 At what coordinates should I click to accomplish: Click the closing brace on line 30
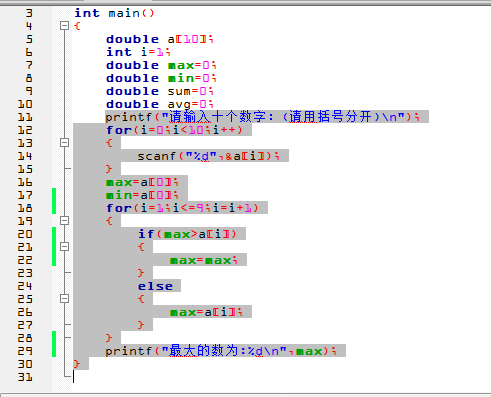click(77, 364)
